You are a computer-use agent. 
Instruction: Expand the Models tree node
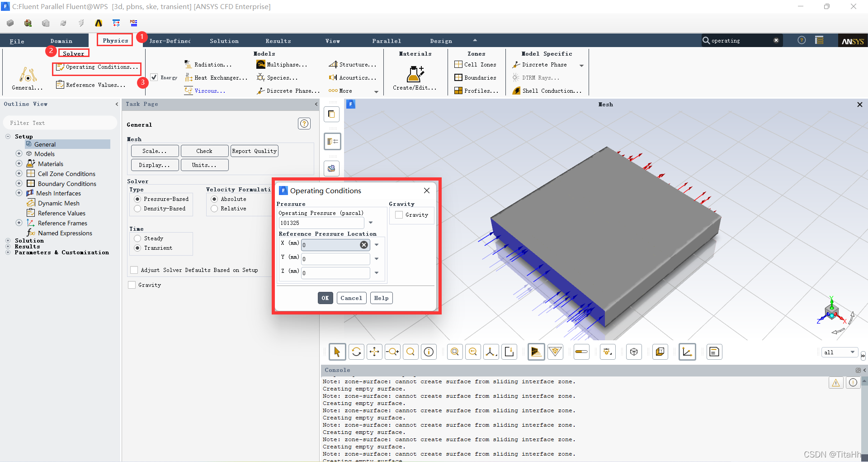[19, 154]
